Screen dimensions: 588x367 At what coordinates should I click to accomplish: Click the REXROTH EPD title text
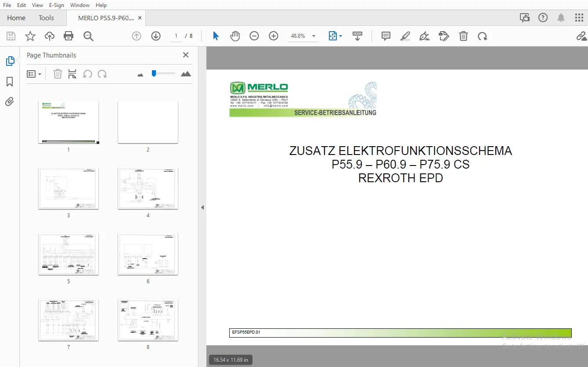pos(400,178)
